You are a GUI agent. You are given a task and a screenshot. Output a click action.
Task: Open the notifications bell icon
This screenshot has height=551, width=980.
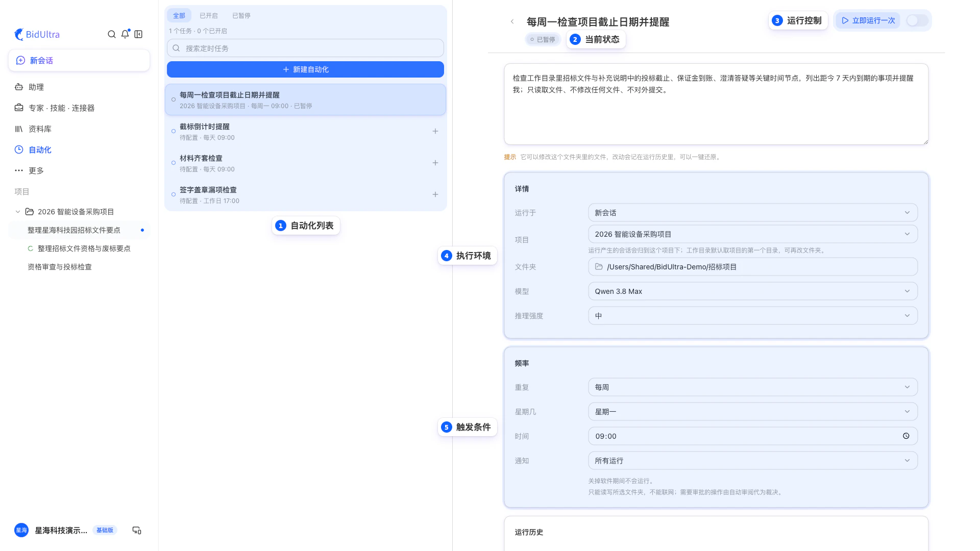point(125,34)
